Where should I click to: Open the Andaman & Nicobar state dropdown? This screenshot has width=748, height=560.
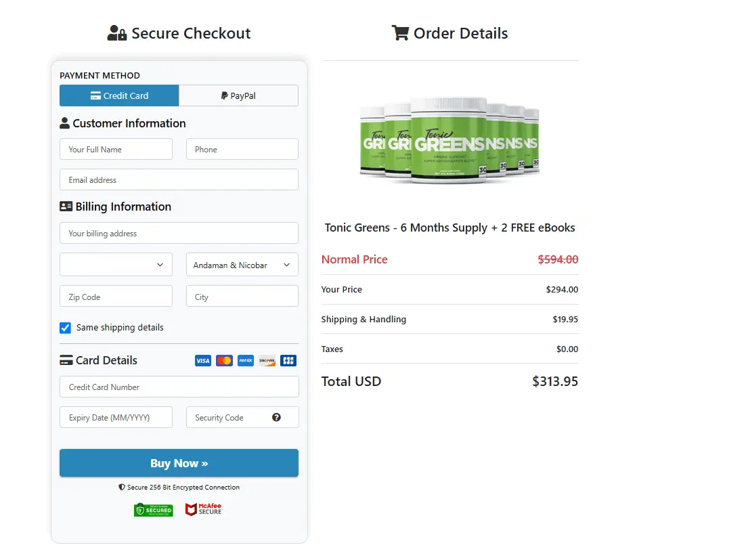[242, 264]
